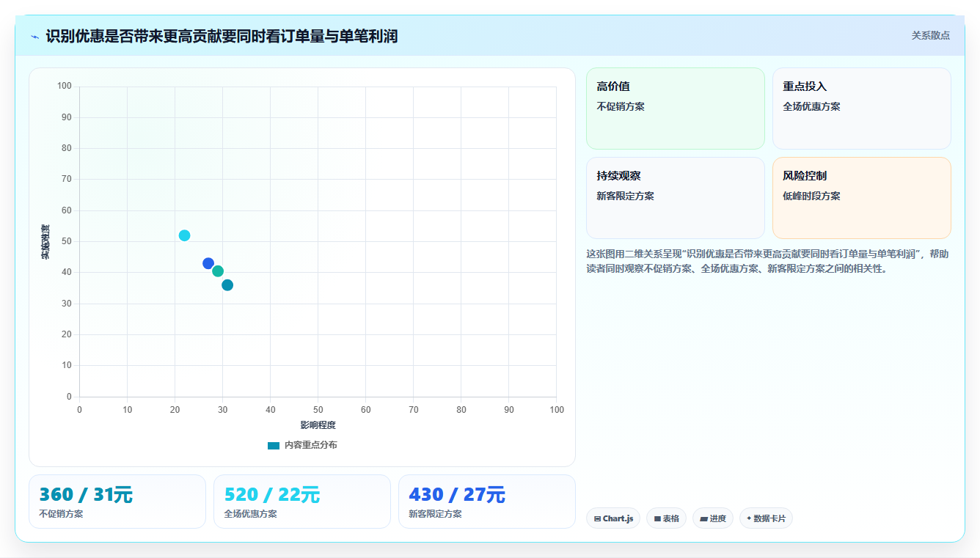
Task: Click the icon in the 进度 tag
Action: (x=704, y=519)
